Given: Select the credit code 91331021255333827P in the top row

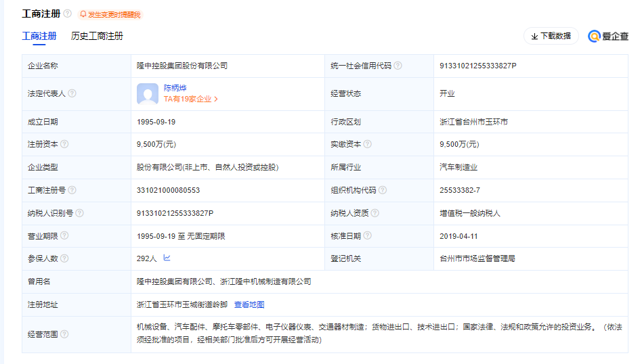Looking at the screenshot, I should tap(478, 66).
